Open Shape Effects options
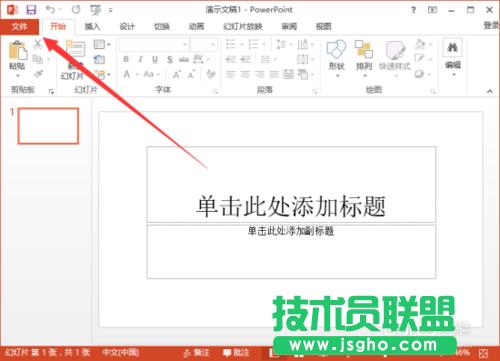This screenshot has width=500, height=361. pos(422,74)
